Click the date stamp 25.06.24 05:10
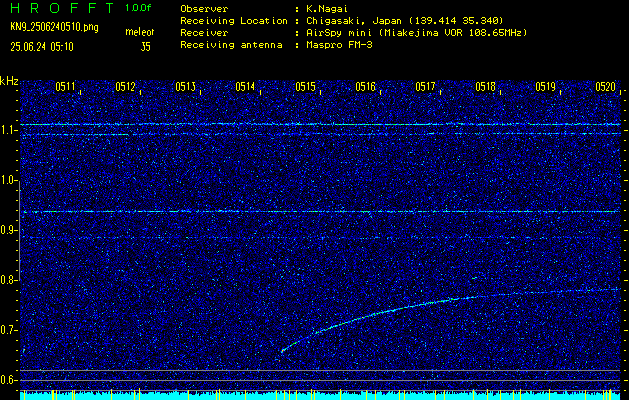Viewport: 629px width, 400px height. pyautogui.click(x=42, y=47)
